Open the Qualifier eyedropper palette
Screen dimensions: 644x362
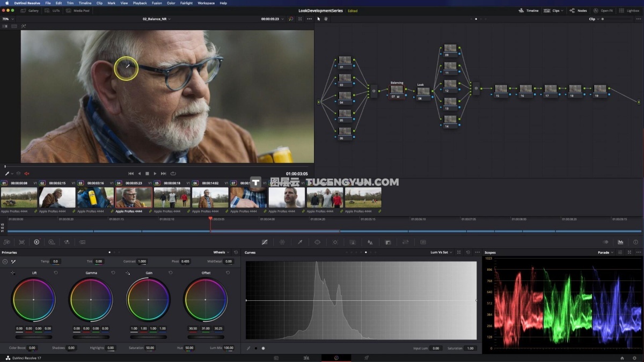click(x=300, y=242)
